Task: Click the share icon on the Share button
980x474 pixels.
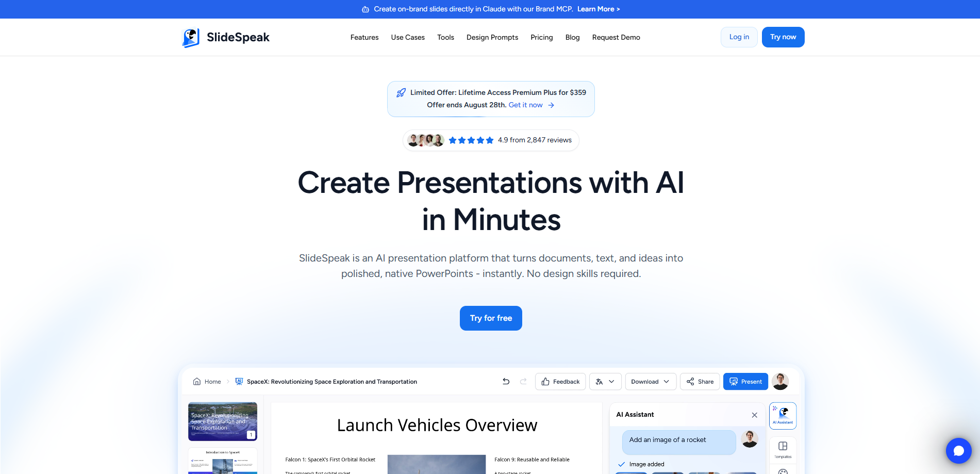Action: coord(690,382)
